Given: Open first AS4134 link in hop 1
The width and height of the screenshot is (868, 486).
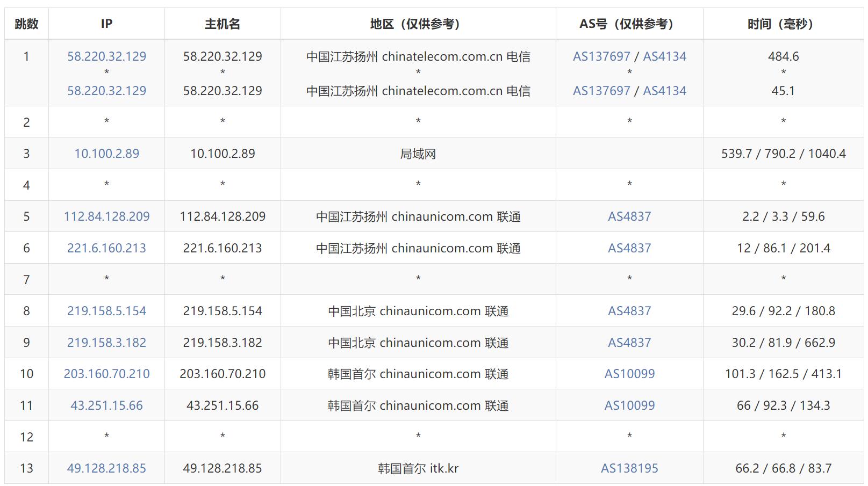Looking at the screenshot, I should coord(665,56).
